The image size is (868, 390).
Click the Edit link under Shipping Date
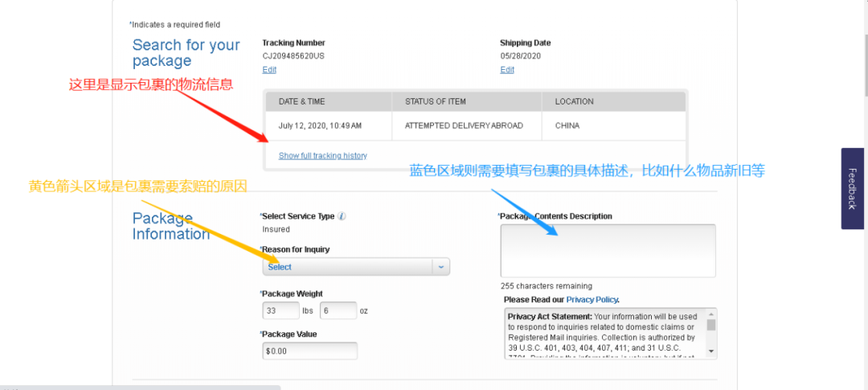click(507, 70)
